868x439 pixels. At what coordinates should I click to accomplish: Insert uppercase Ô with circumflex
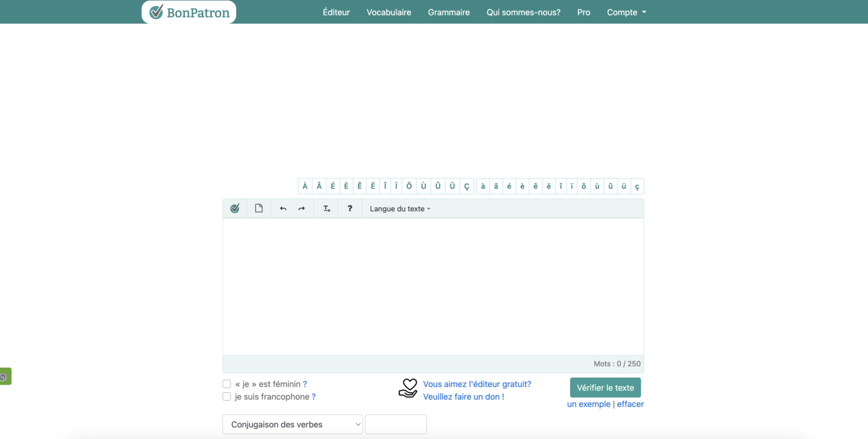click(409, 186)
